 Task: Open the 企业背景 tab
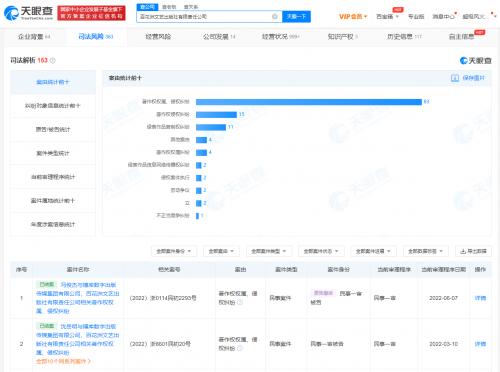pyautogui.click(x=34, y=37)
